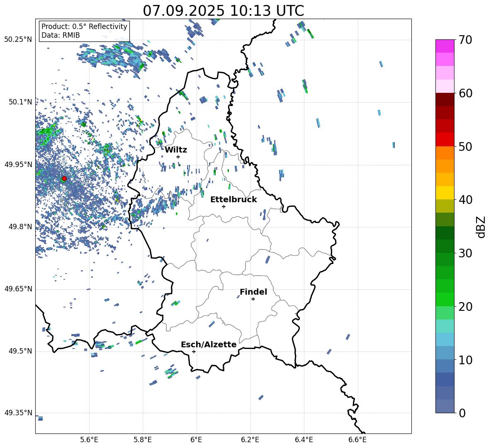The width and height of the screenshot is (491, 448).
Task: Click the light cyan colorbar segment near 15
Action: point(445,326)
